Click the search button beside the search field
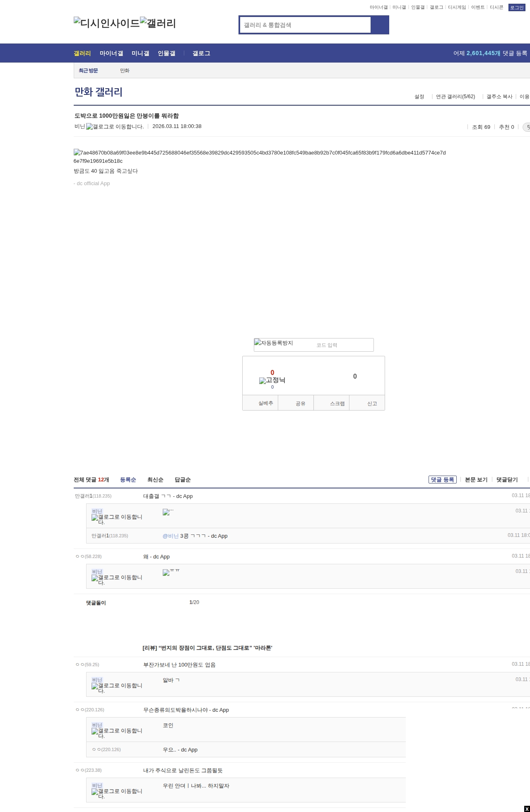Viewport: 530px width, 812px height. tap(380, 25)
